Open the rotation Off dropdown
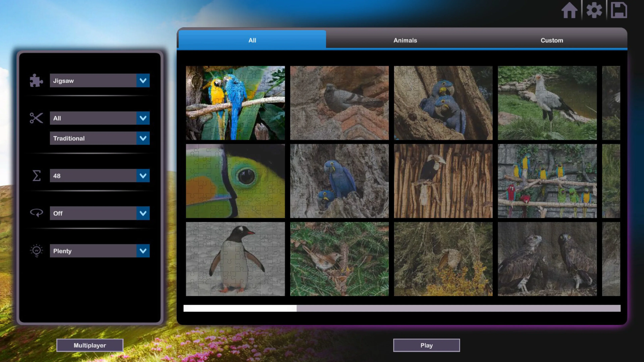Screen dimensions: 644x362 143,213
